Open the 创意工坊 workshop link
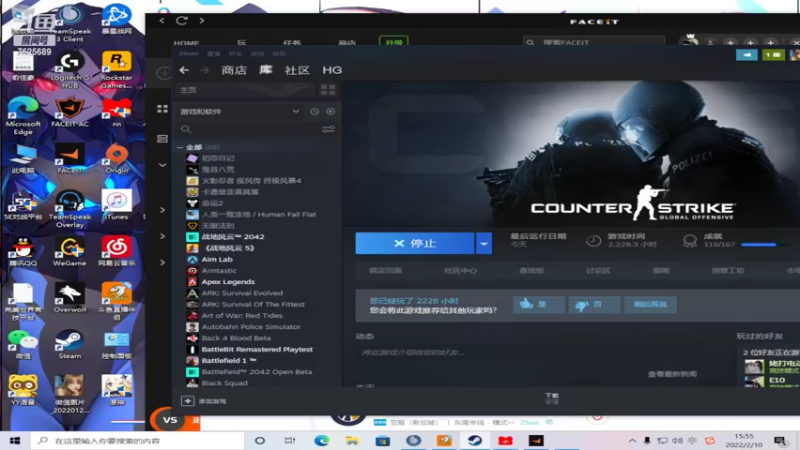 coord(728,270)
